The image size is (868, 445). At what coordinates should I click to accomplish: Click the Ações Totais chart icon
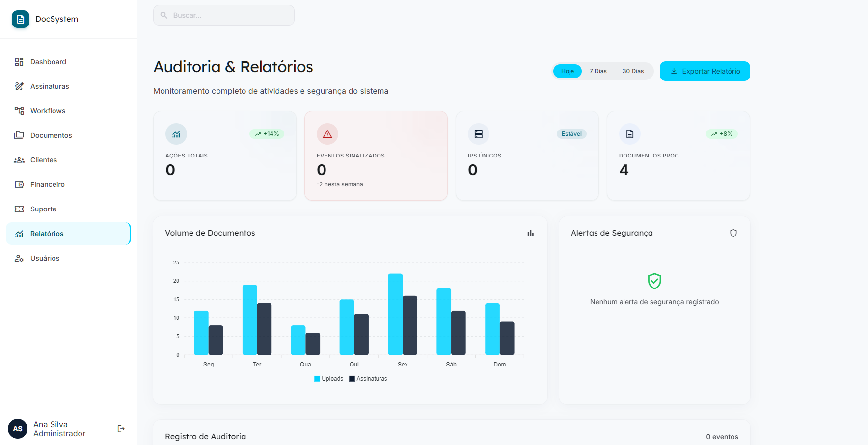tap(176, 134)
